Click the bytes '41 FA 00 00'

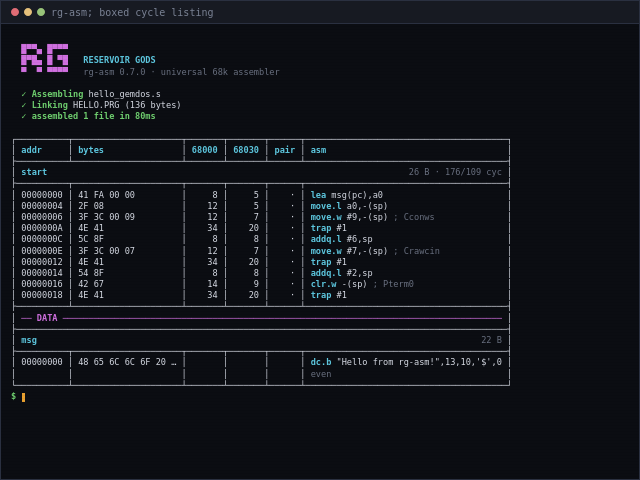pyautogui.click(x=106, y=195)
